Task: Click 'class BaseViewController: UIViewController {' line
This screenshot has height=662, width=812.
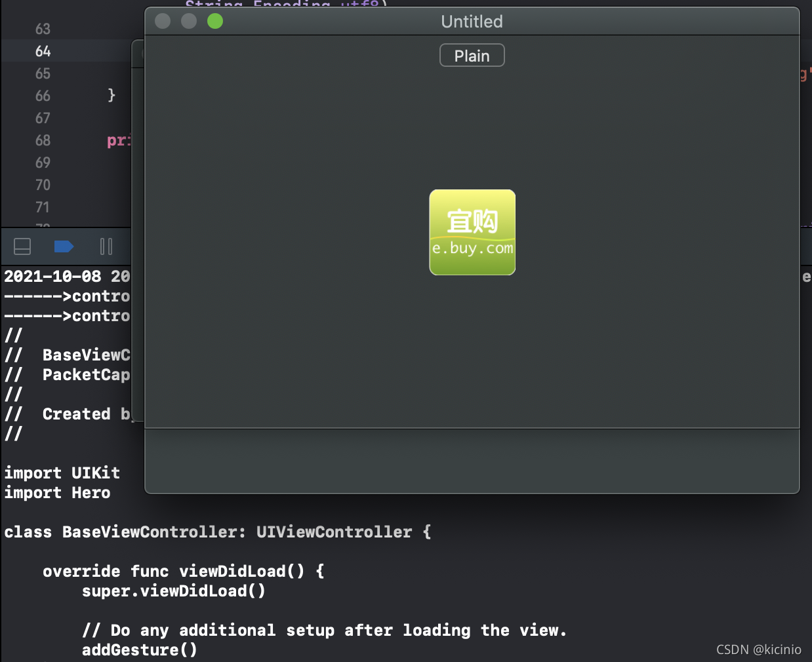Action: pyautogui.click(x=218, y=532)
